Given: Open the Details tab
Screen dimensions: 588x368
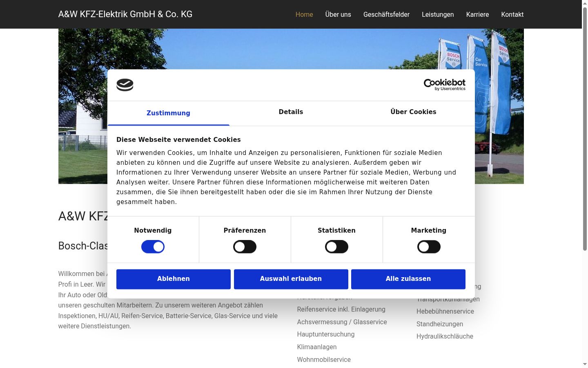Looking at the screenshot, I should pyautogui.click(x=291, y=112).
